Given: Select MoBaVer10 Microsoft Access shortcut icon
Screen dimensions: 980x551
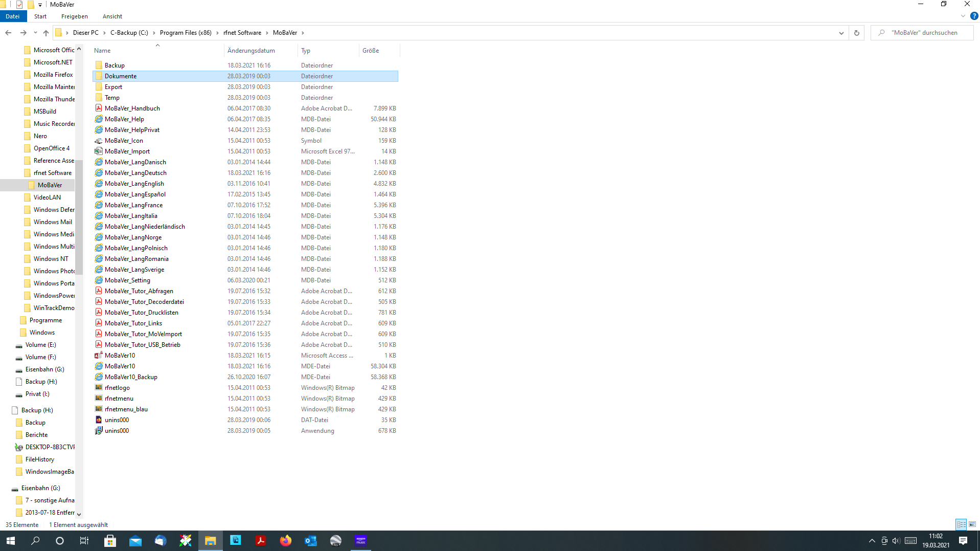Looking at the screenshot, I should click(x=99, y=355).
